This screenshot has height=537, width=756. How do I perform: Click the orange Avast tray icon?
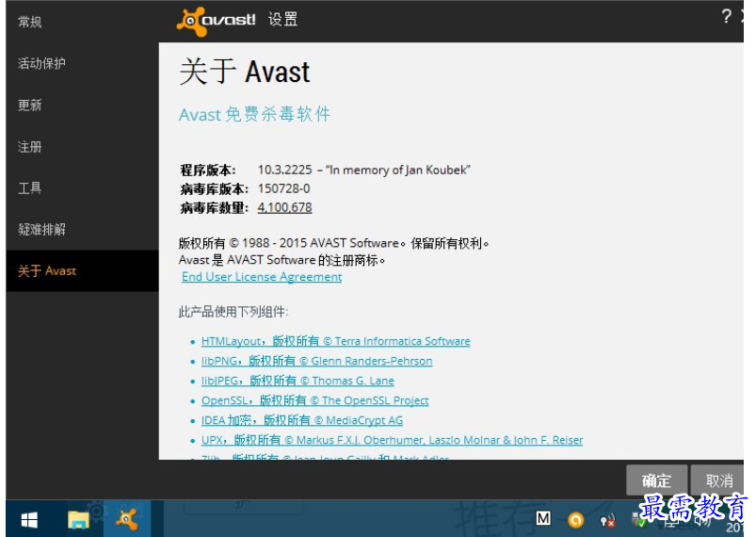575,520
